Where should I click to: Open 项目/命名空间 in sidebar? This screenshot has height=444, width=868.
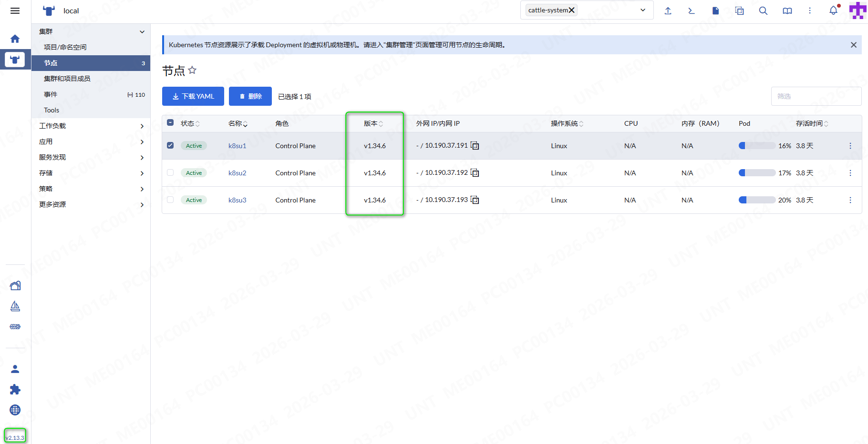click(x=65, y=47)
